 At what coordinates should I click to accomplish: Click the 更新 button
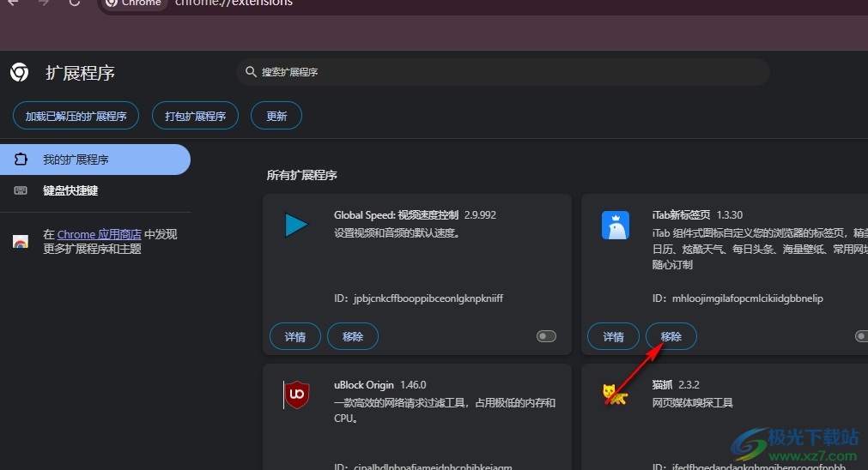[x=276, y=116]
